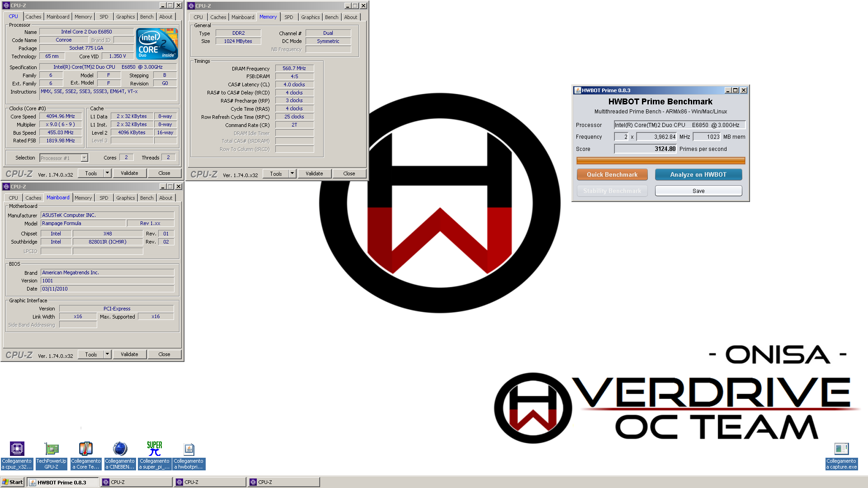
Task: Click Tools button in Mainboard window
Action: [91, 354]
